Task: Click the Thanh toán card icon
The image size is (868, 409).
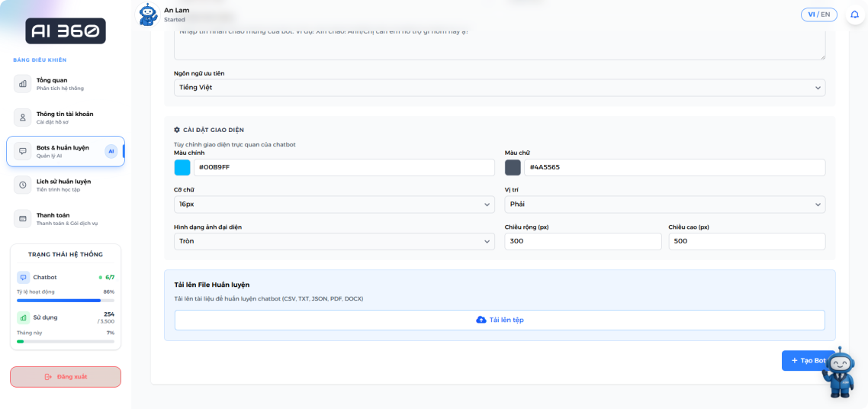Action: pyautogui.click(x=23, y=219)
